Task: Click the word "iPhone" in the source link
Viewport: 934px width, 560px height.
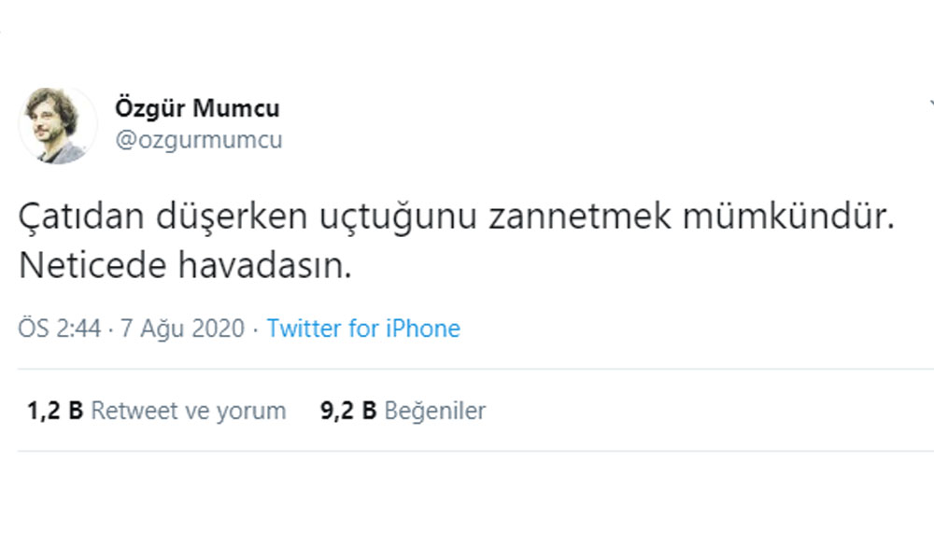Action: 424,329
